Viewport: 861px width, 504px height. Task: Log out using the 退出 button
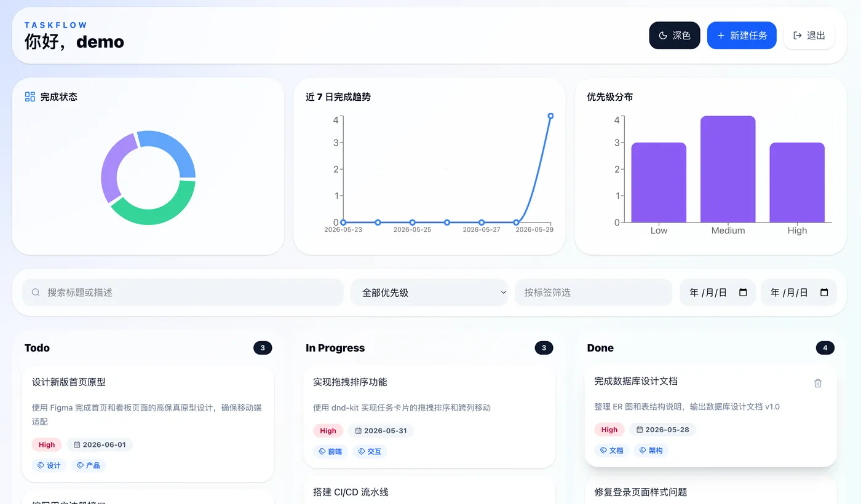tap(809, 36)
